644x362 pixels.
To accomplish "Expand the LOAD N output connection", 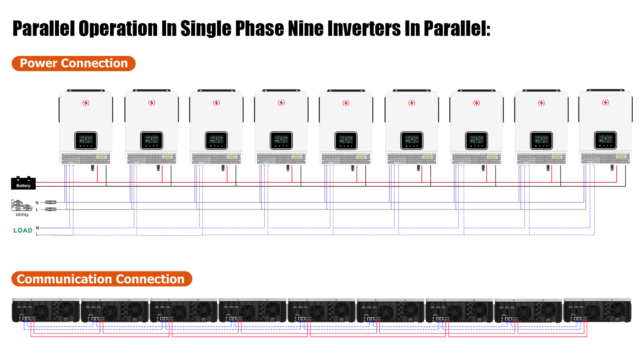I will pyautogui.click(x=34, y=229).
